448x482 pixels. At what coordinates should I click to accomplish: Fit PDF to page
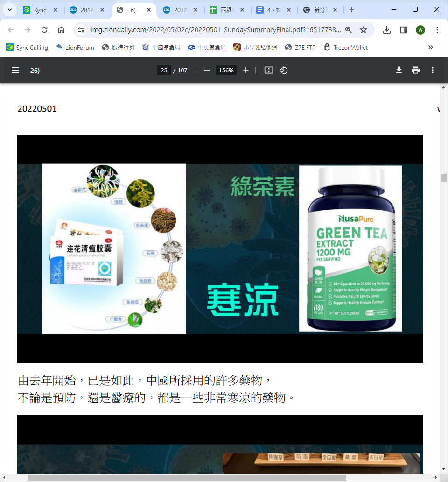point(269,71)
